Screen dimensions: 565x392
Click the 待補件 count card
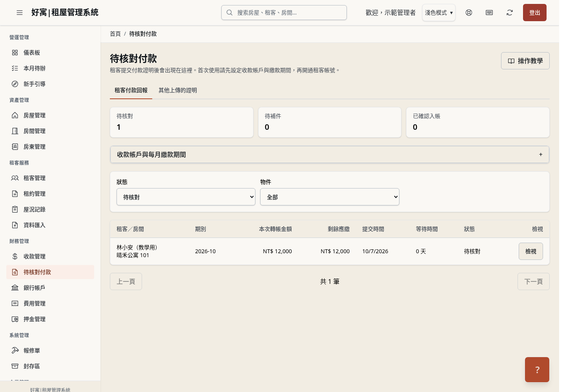tap(330, 122)
